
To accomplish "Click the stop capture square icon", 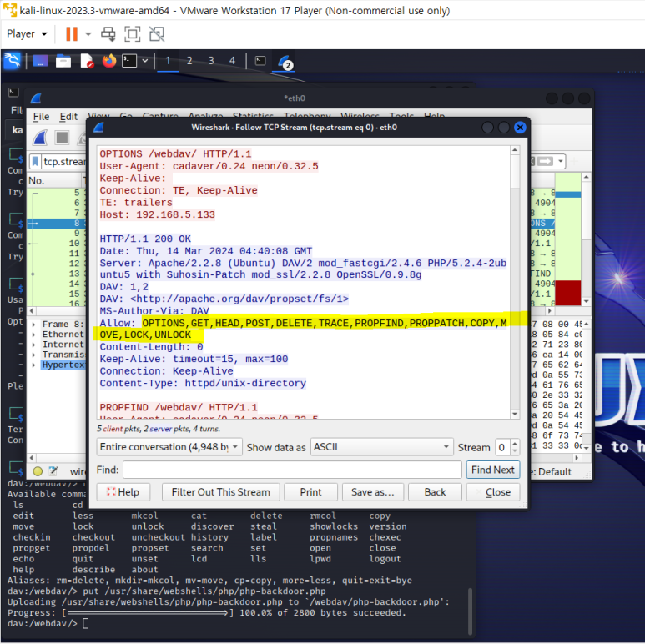I will 62,138.
